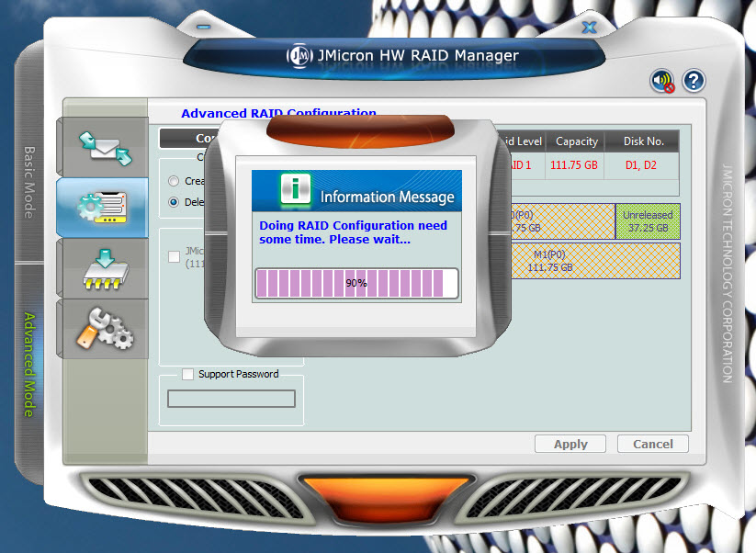The width and height of the screenshot is (756, 553).
Task: Open the wrench and gears settings icon
Action: [105, 329]
